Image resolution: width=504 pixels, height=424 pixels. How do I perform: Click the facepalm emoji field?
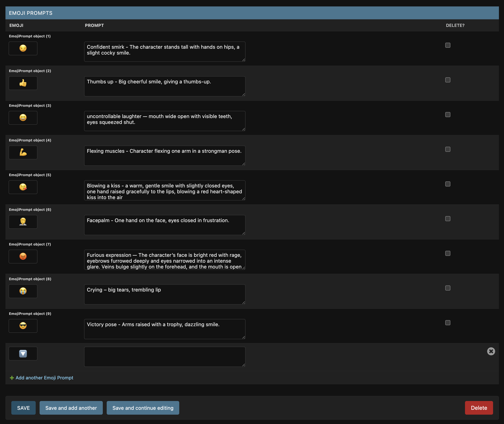(x=23, y=222)
